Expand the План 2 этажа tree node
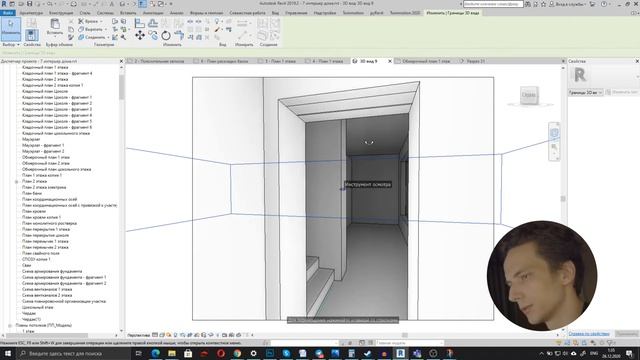Screen dimensions: 640x360 point(17,181)
